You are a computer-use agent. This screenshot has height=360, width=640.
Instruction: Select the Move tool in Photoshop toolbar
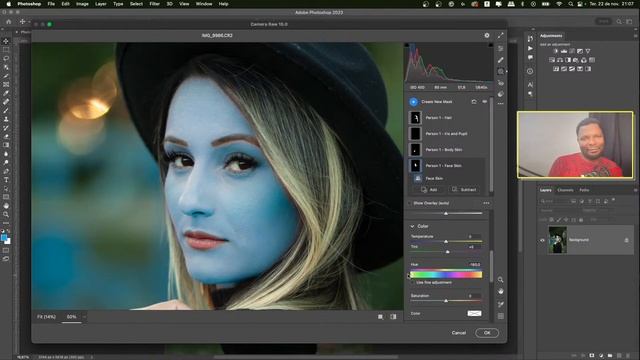tap(6, 41)
